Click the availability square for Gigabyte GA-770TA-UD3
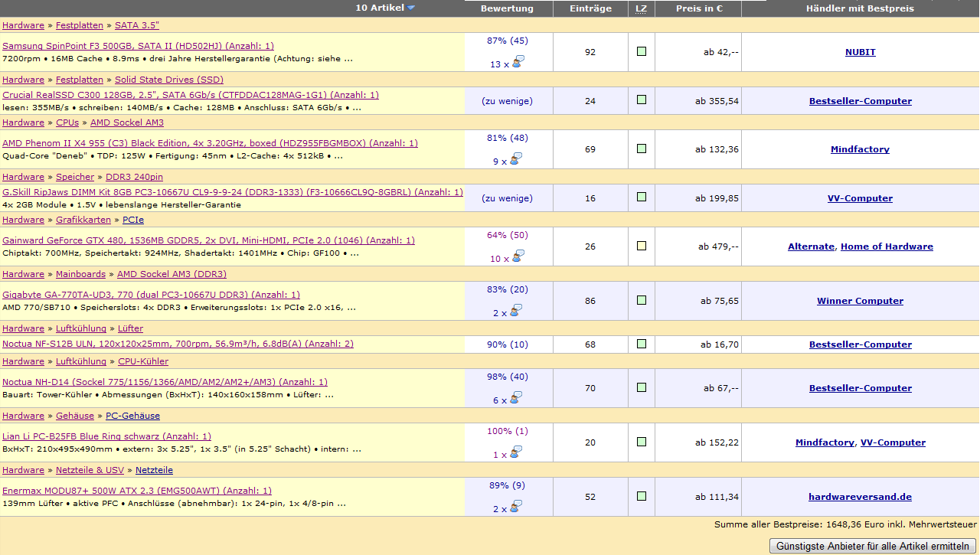980x555 pixels. [642, 300]
